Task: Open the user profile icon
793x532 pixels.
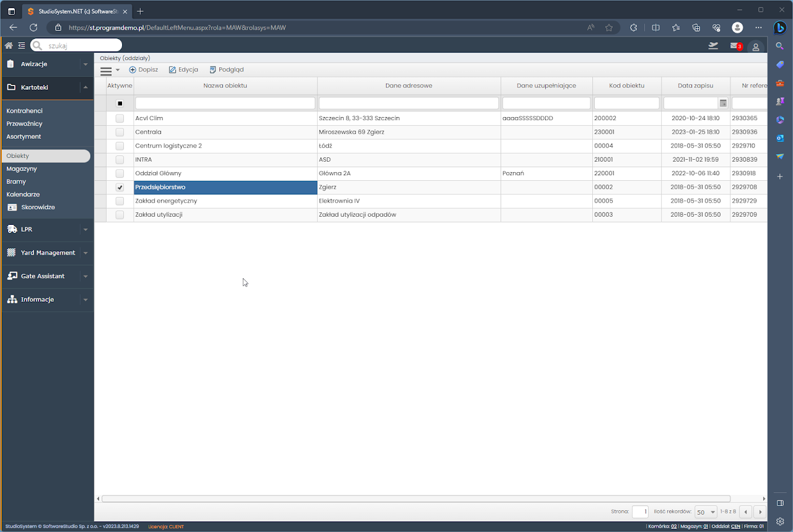Action: [x=755, y=46]
